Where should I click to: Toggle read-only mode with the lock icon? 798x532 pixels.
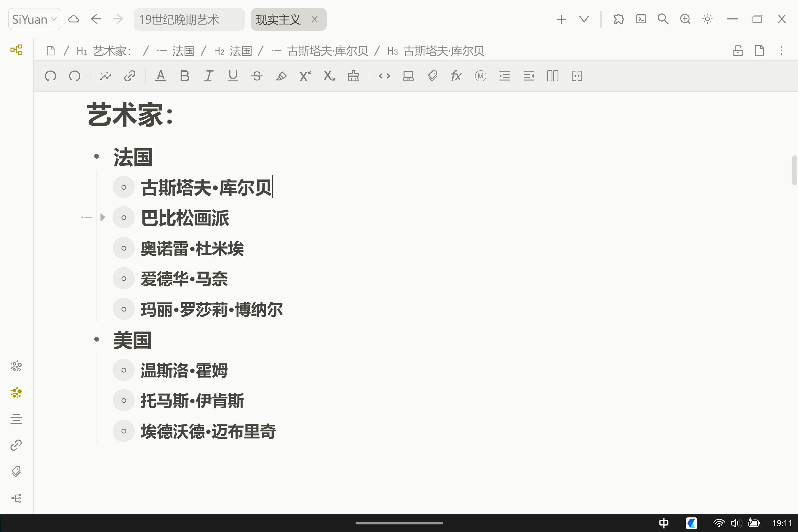737,50
